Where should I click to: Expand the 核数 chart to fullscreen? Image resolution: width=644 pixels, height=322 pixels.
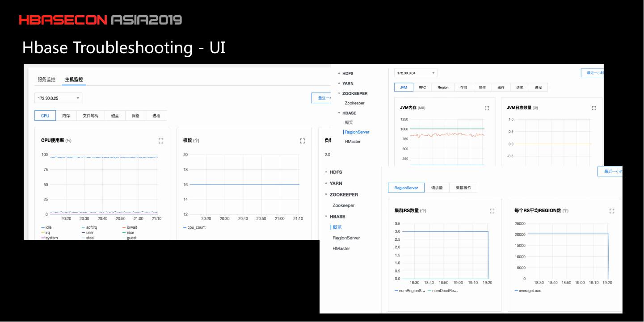pos(302,141)
